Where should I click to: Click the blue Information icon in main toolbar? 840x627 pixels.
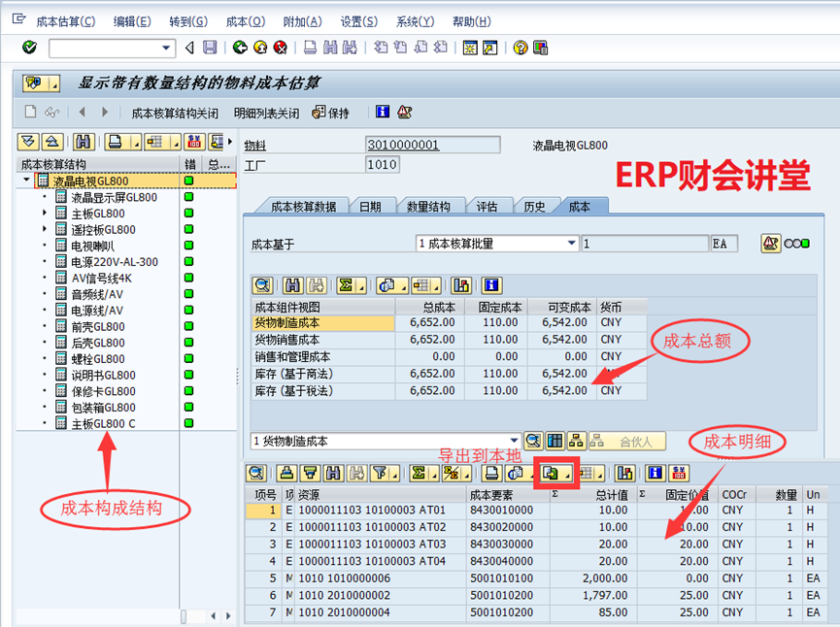point(383,112)
